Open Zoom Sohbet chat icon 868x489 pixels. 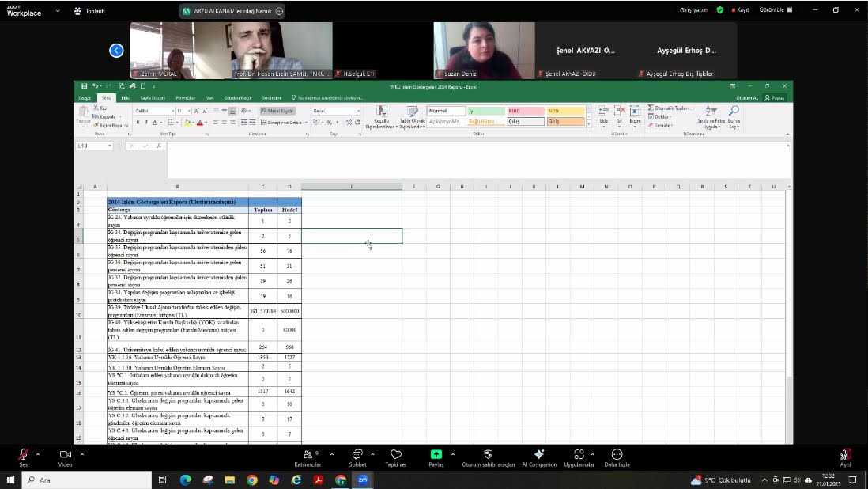[x=357, y=455]
